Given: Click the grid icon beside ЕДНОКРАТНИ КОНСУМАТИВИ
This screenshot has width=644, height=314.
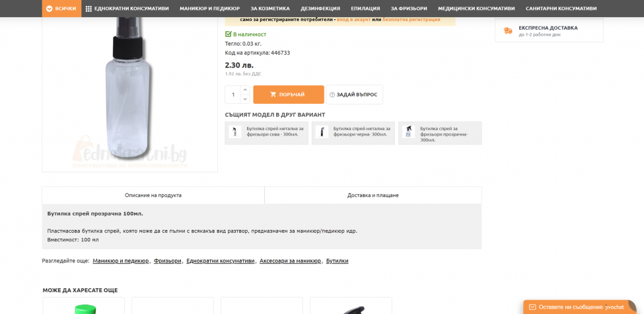Looking at the screenshot, I should coord(89,9).
